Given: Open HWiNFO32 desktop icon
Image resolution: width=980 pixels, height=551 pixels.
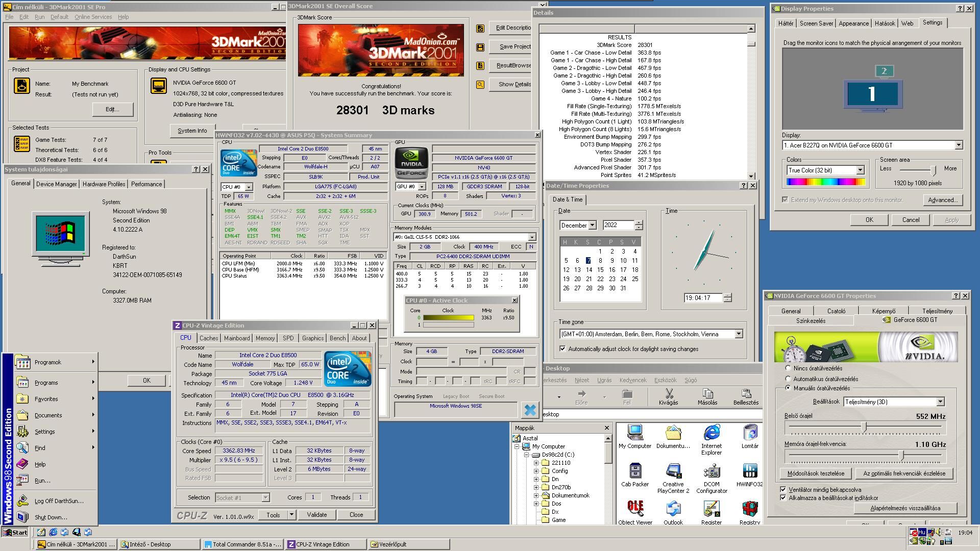Looking at the screenshot, I should pyautogui.click(x=750, y=475).
